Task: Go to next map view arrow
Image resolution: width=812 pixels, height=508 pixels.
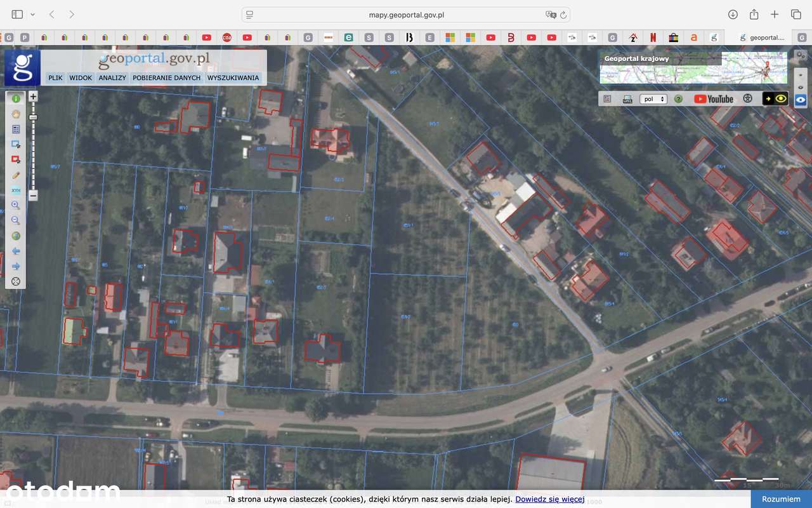Action: click(16, 266)
